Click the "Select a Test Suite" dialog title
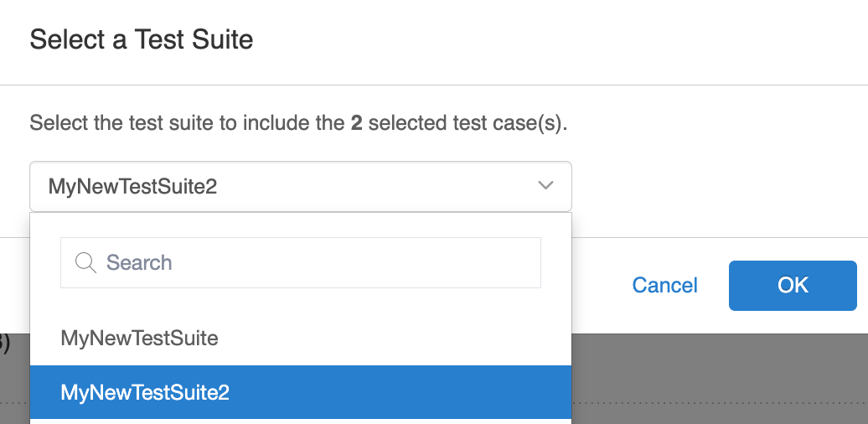The image size is (868, 424). pyautogui.click(x=141, y=39)
